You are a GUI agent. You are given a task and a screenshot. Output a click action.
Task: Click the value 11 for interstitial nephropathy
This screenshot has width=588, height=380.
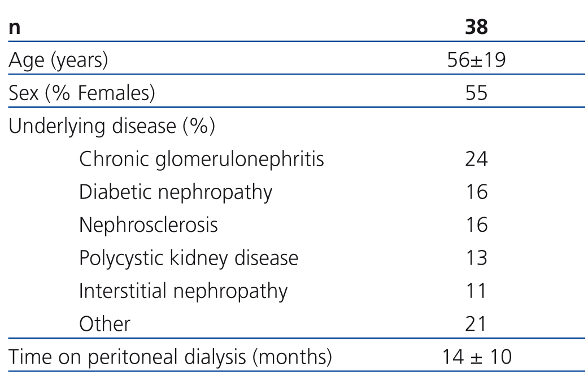pyautogui.click(x=476, y=291)
